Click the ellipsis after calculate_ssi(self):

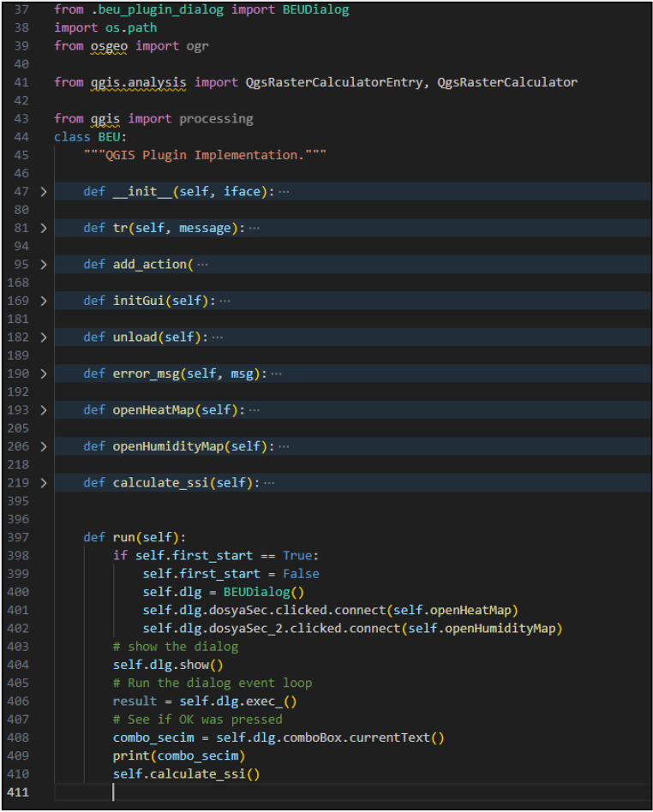coord(269,483)
